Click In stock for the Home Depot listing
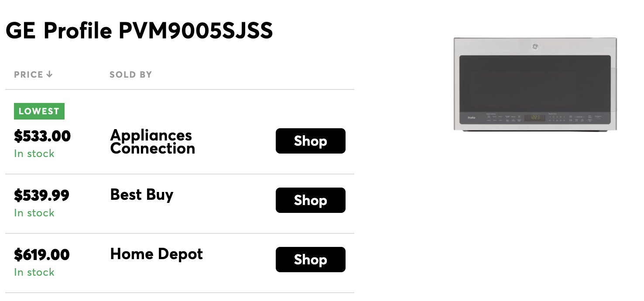The width and height of the screenshot is (644, 301). pyautogui.click(x=34, y=272)
